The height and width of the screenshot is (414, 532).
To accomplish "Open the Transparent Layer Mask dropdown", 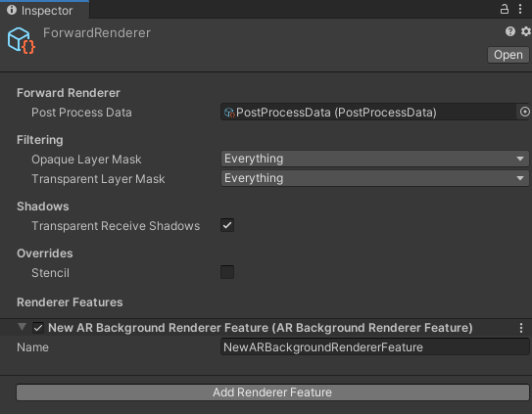I will (x=374, y=178).
